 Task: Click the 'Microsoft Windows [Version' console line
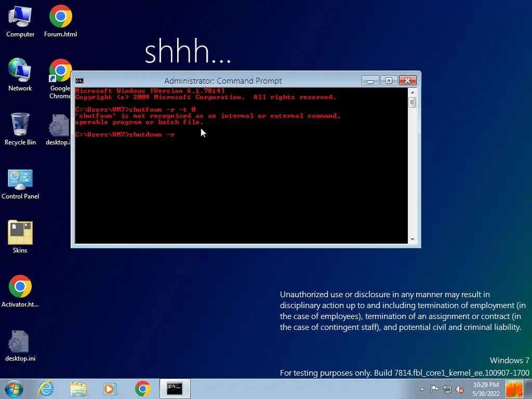click(x=150, y=91)
